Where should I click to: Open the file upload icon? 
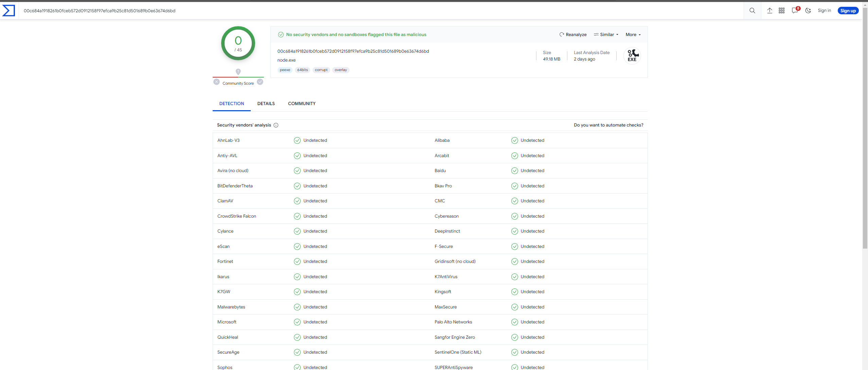click(769, 11)
